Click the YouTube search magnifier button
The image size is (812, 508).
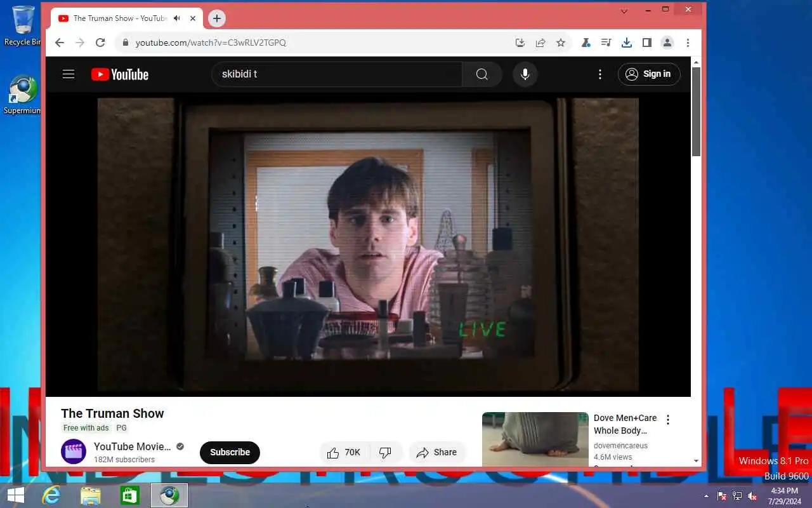coord(482,74)
